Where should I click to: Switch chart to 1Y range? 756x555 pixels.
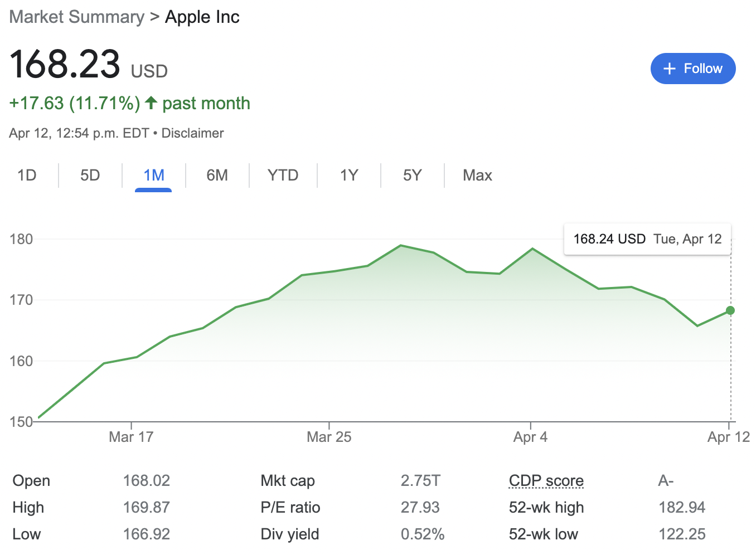[x=348, y=176]
